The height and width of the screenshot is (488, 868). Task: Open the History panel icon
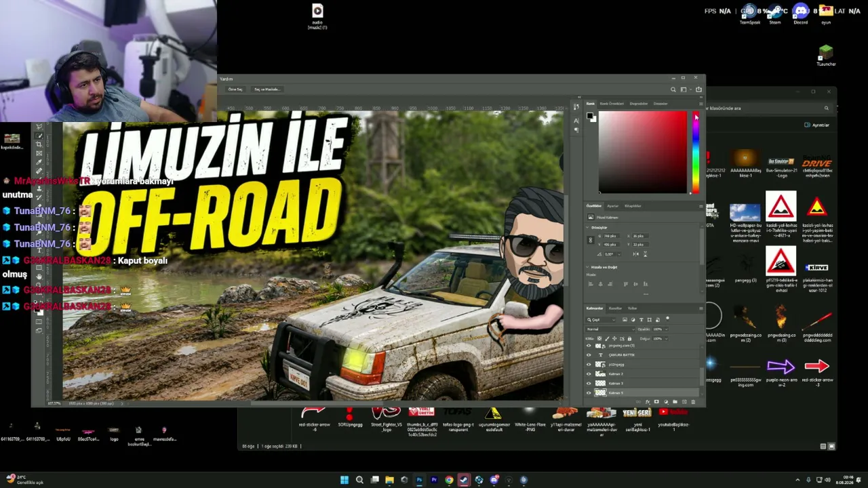coord(576,106)
